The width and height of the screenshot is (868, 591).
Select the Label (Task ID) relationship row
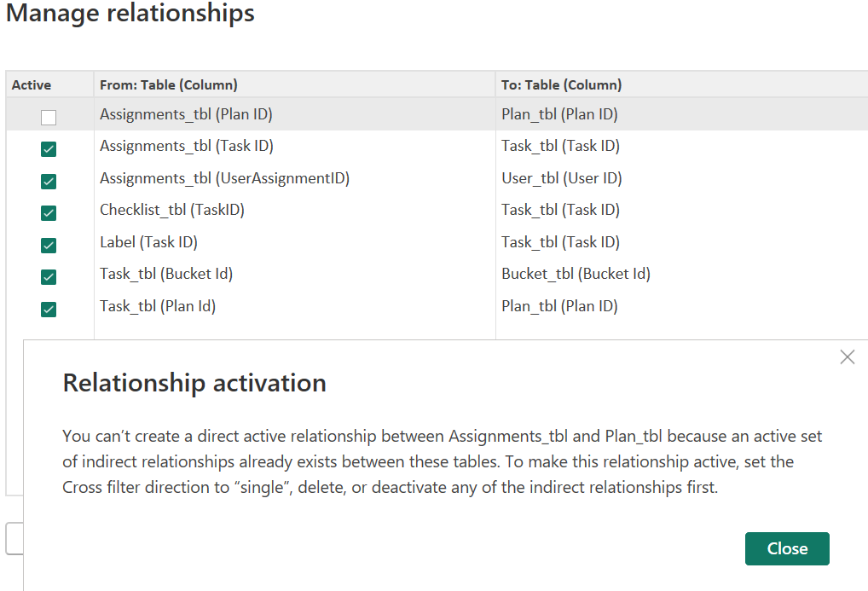pos(148,241)
